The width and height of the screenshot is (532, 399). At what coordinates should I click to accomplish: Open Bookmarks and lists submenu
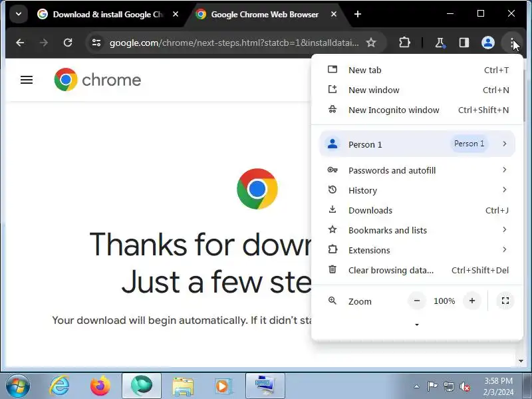click(x=418, y=230)
